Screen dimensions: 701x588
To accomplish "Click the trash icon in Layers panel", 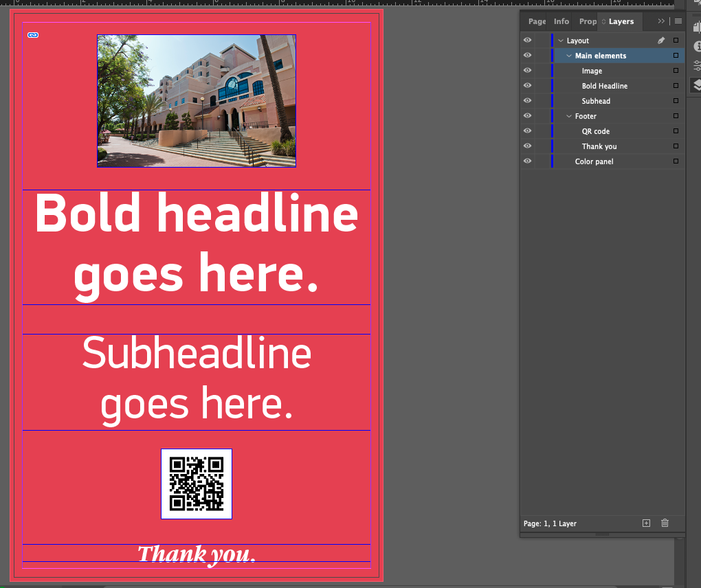I will pos(665,523).
